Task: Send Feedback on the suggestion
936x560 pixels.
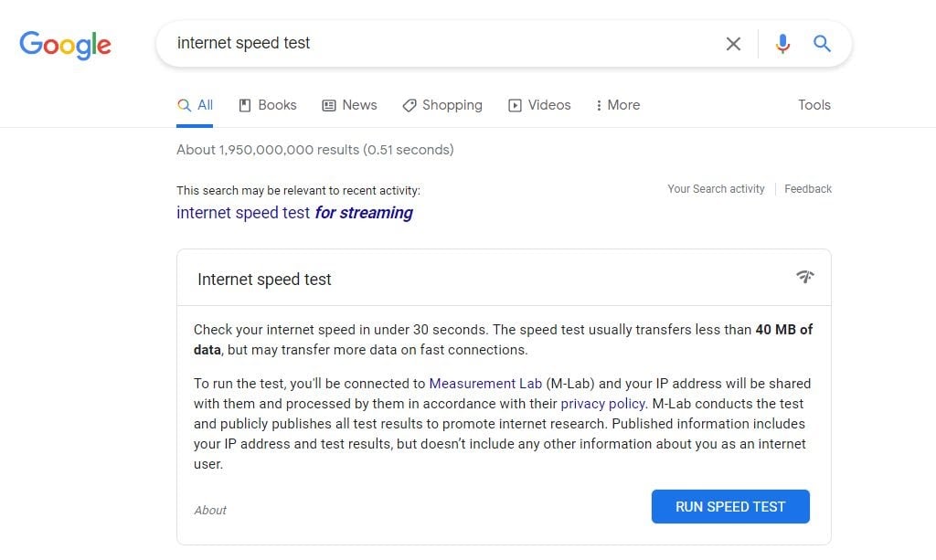Action: (x=808, y=189)
